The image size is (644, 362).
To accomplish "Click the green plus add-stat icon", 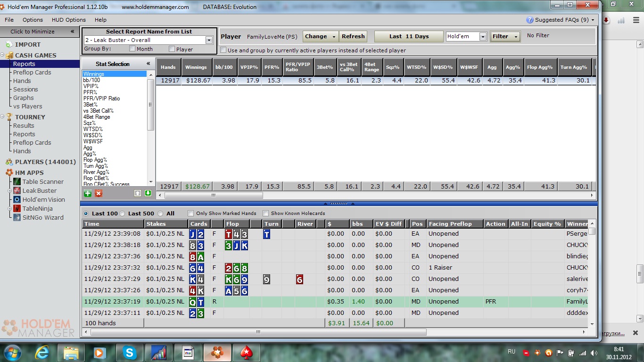I will tap(88, 193).
